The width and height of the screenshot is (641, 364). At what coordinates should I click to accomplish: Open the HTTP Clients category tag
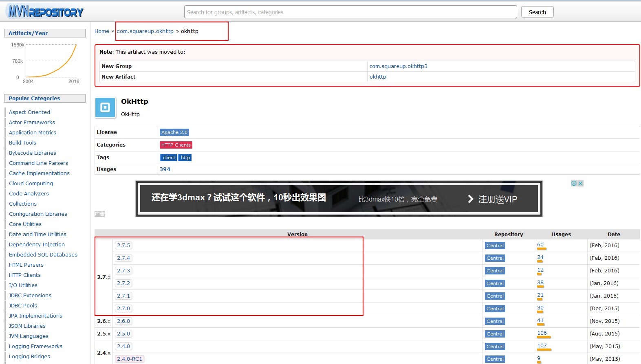pos(176,145)
